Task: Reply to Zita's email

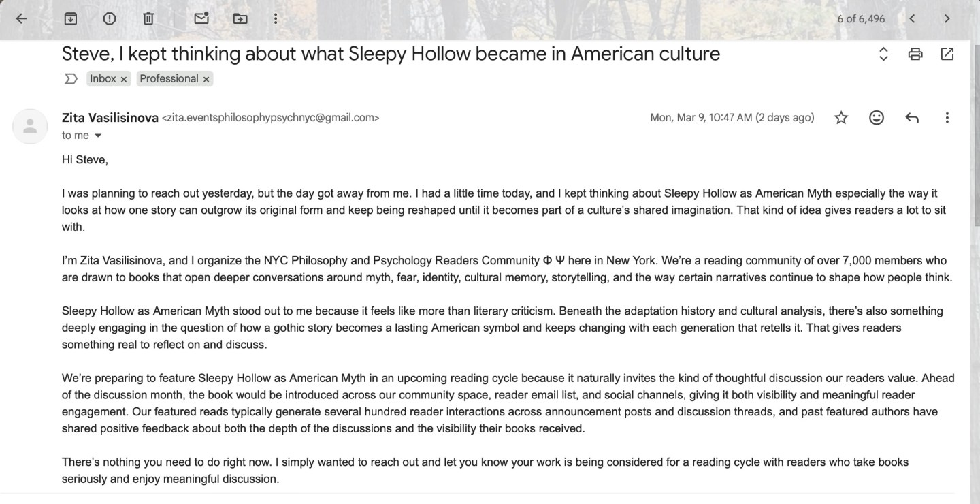Action: click(x=911, y=117)
